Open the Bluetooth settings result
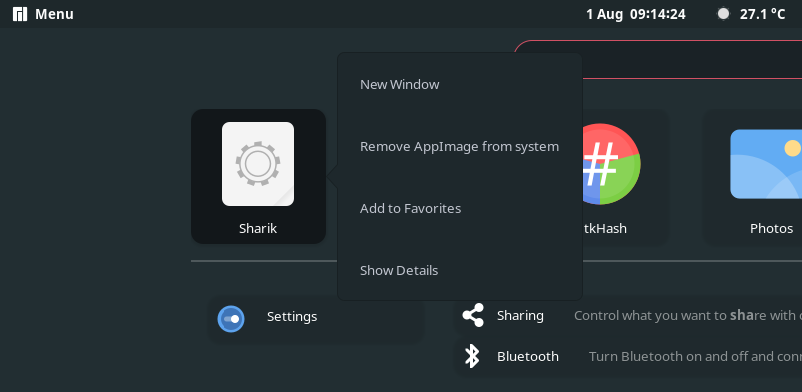 click(x=628, y=356)
